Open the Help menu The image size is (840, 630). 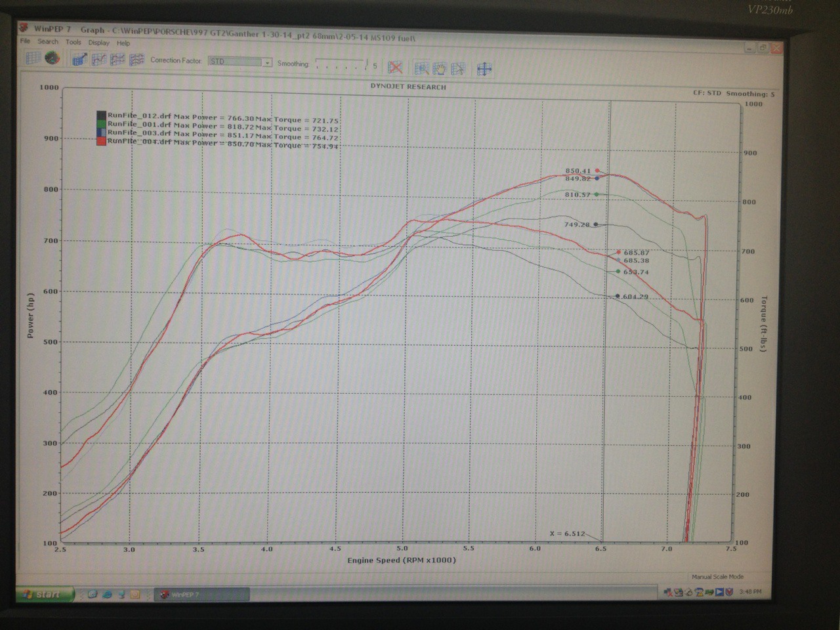pyautogui.click(x=123, y=43)
